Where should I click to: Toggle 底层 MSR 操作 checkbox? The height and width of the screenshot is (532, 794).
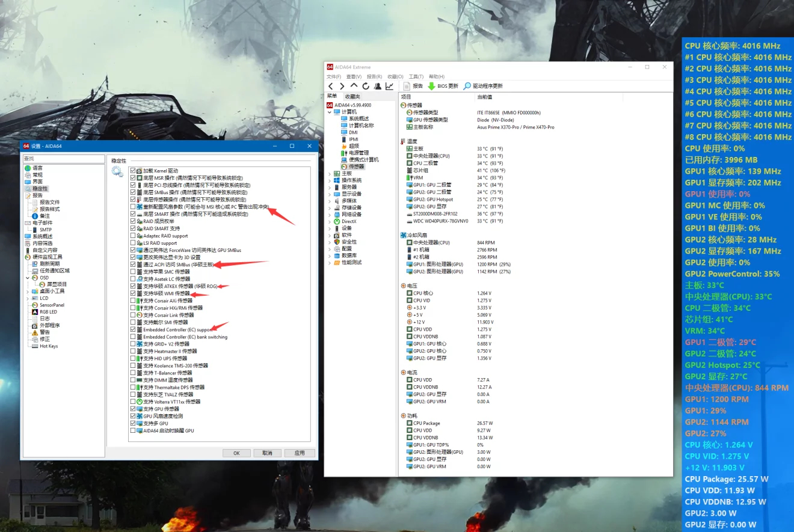pos(133,178)
